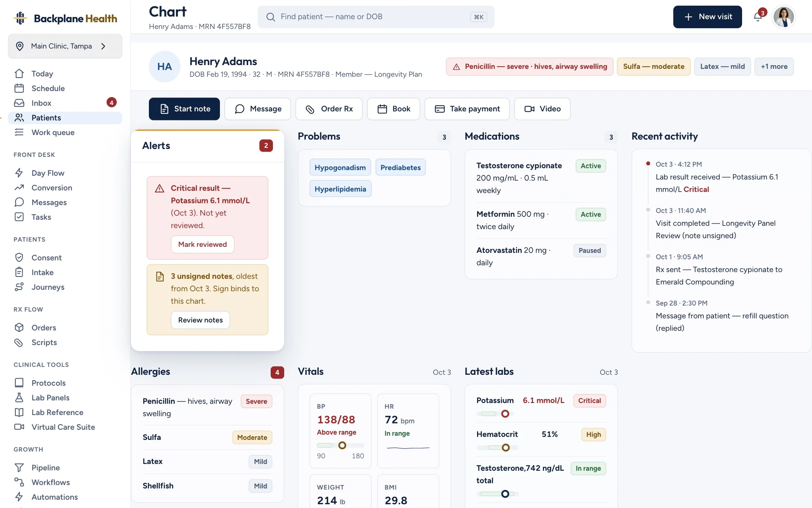Open the Hyperlipidemia problem tag
Viewport: 812px width, 508px height.
click(340, 189)
